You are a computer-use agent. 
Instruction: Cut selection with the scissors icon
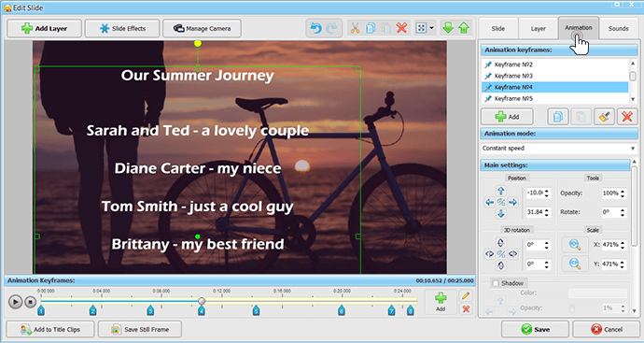pos(355,28)
